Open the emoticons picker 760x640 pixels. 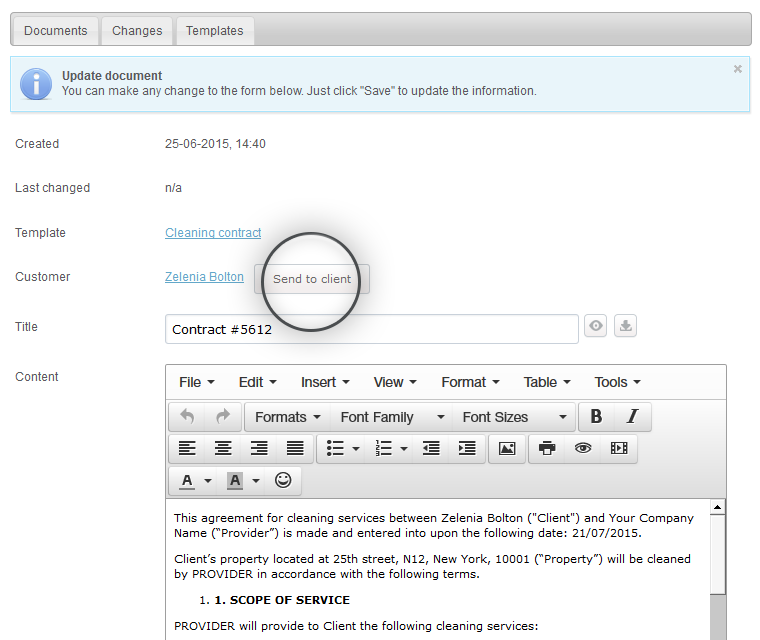tap(283, 480)
